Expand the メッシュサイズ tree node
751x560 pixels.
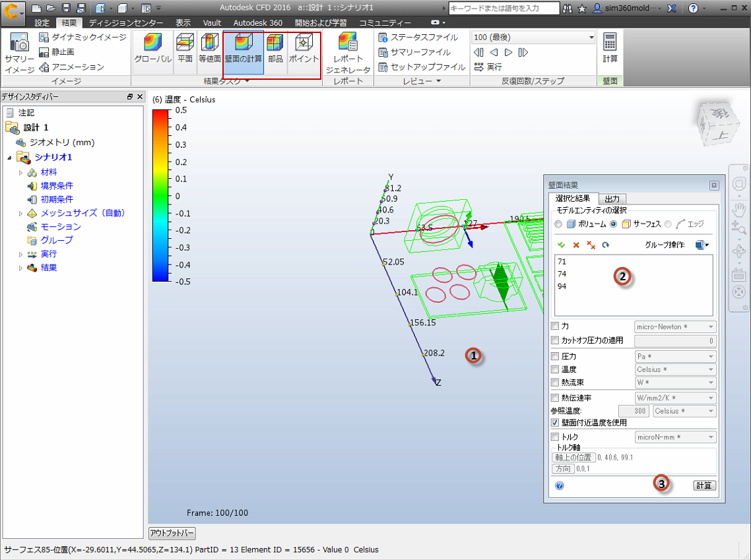pos(20,214)
